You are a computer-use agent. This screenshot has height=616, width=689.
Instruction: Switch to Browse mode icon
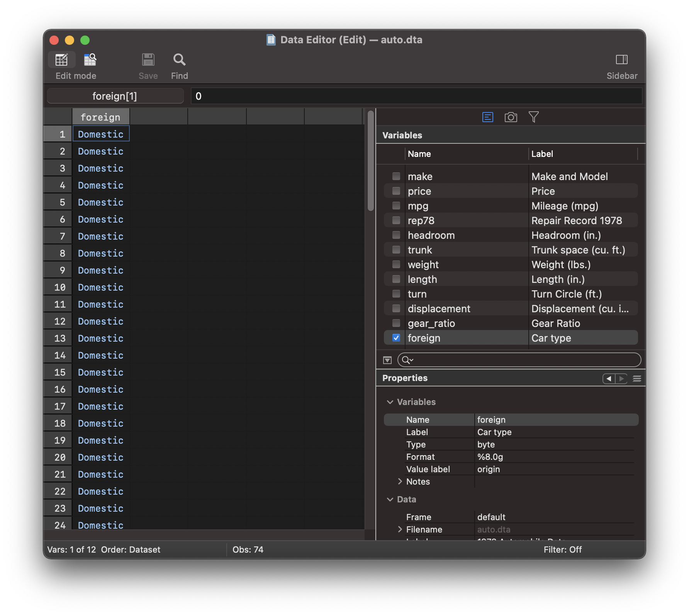click(x=90, y=60)
